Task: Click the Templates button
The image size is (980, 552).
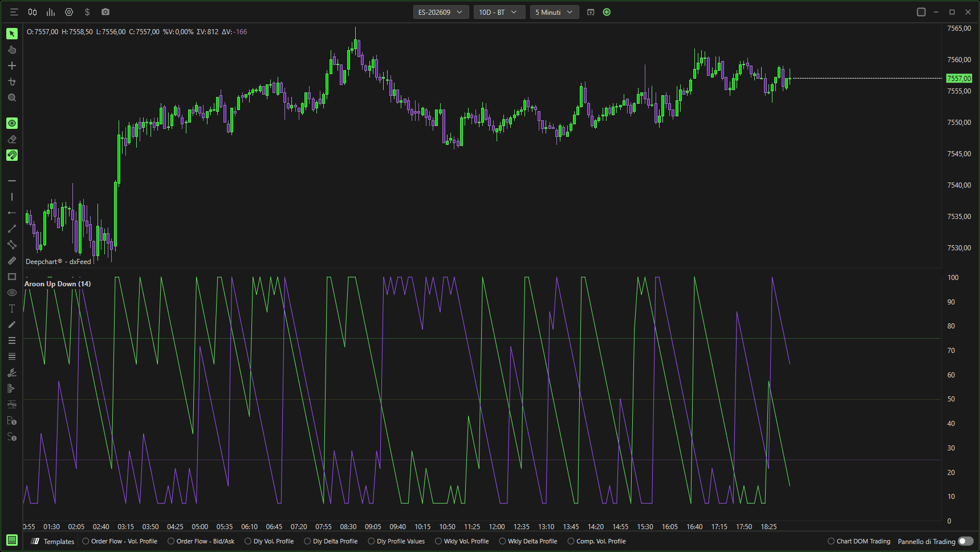Action: [53, 541]
